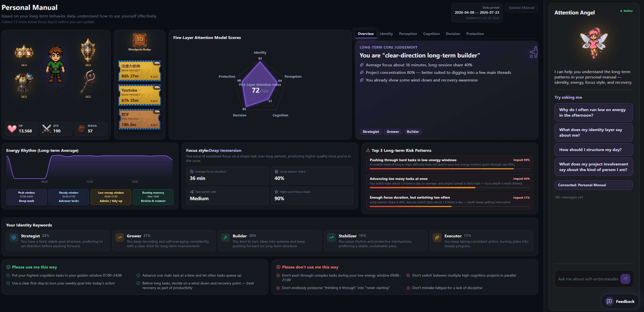Click the Stabilizer keyword icon
The height and width of the screenshot is (312, 644).
(x=331, y=237)
